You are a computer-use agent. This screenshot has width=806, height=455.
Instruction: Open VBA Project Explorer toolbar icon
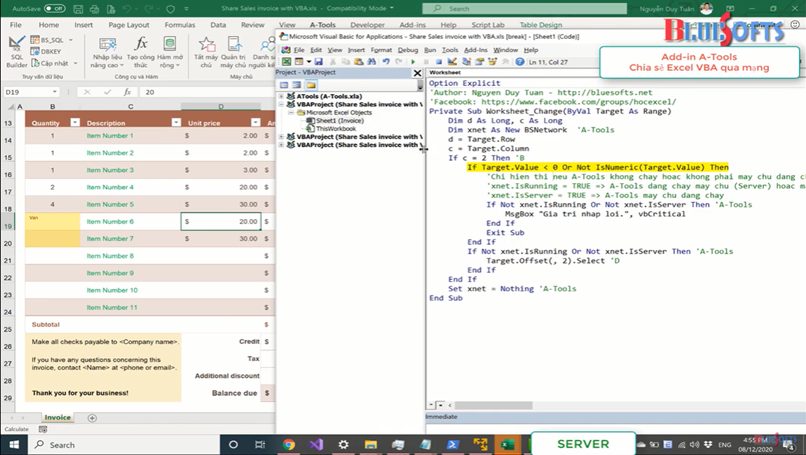click(x=466, y=62)
